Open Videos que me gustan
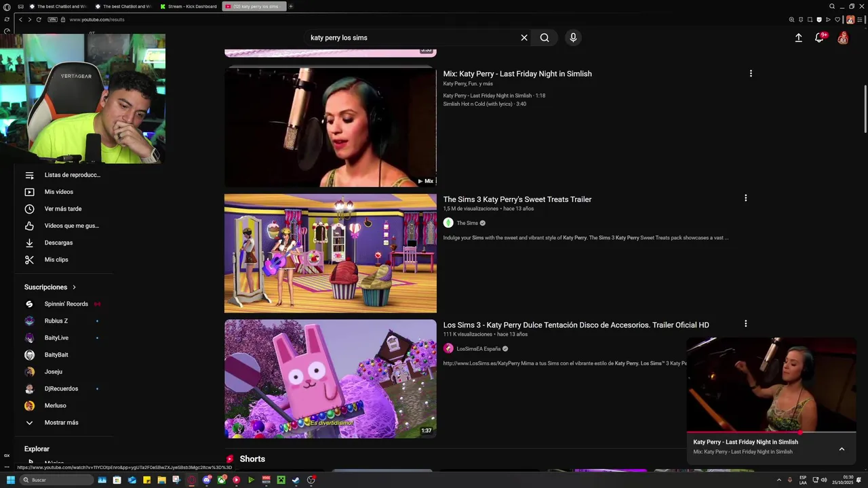The width and height of the screenshot is (868, 488). pyautogui.click(x=63, y=226)
